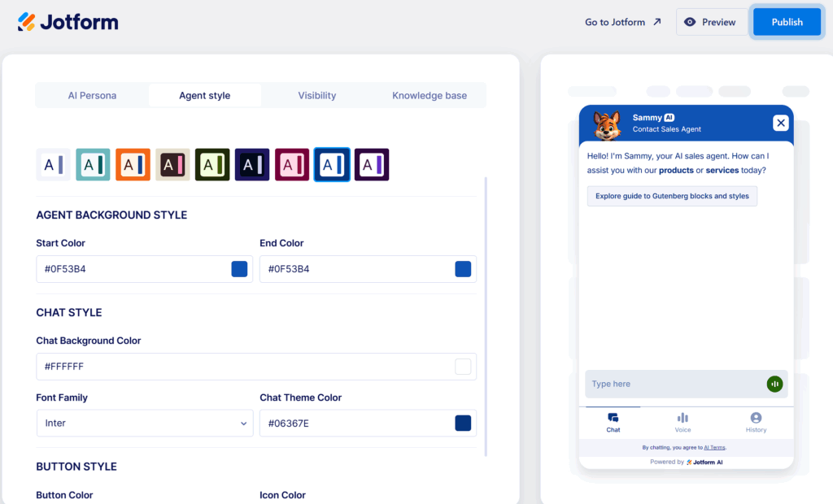The height and width of the screenshot is (504, 833).
Task: Click the Chat Background Color hex field
Action: 244,367
